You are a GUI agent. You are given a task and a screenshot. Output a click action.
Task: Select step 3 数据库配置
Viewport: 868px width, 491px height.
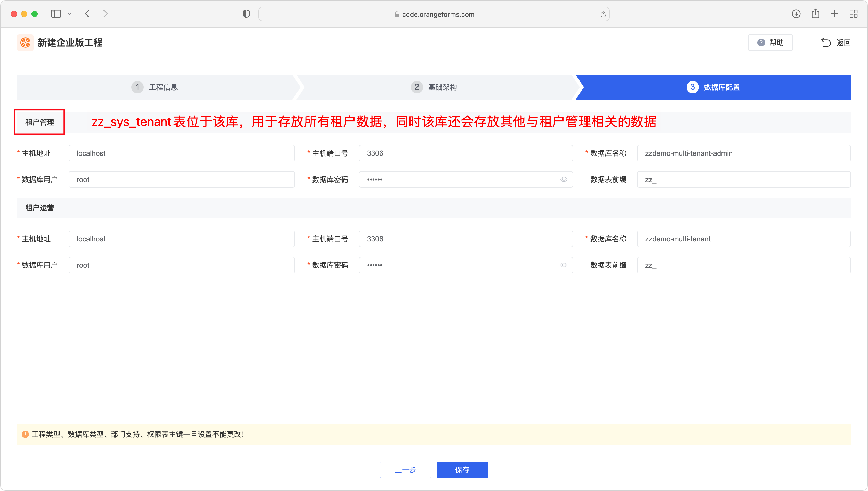coord(713,87)
